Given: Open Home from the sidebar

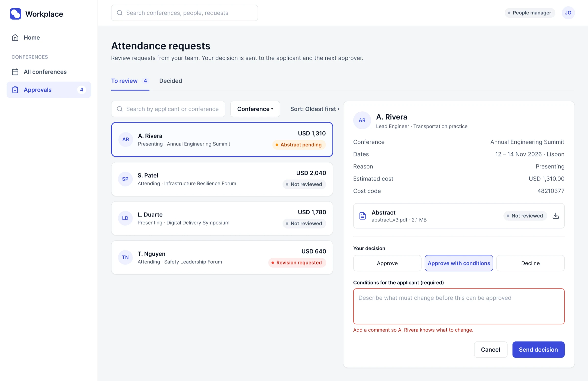Looking at the screenshot, I should 49,37.
